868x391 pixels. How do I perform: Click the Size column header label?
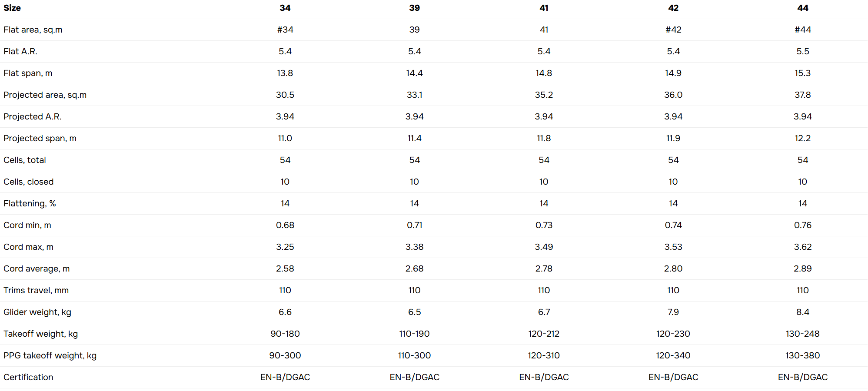pos(12,8)
